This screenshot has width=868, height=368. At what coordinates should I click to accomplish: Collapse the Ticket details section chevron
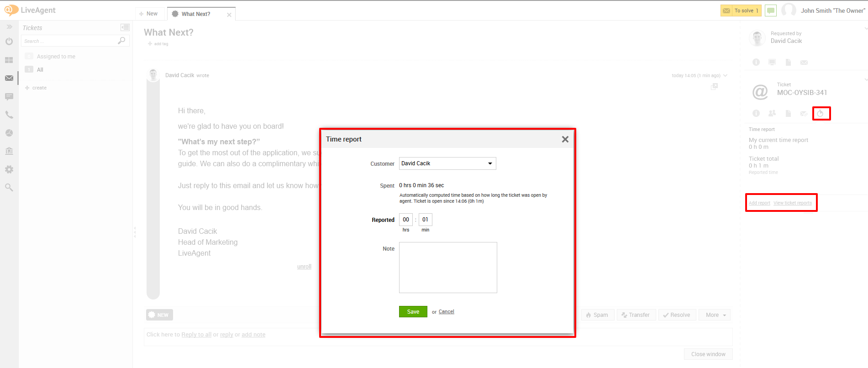tap(866, 80)
